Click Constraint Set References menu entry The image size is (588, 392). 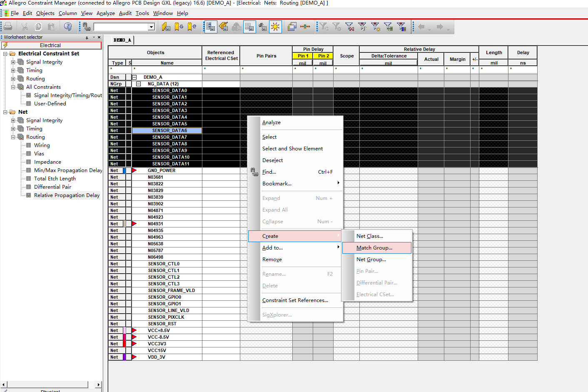296,300
